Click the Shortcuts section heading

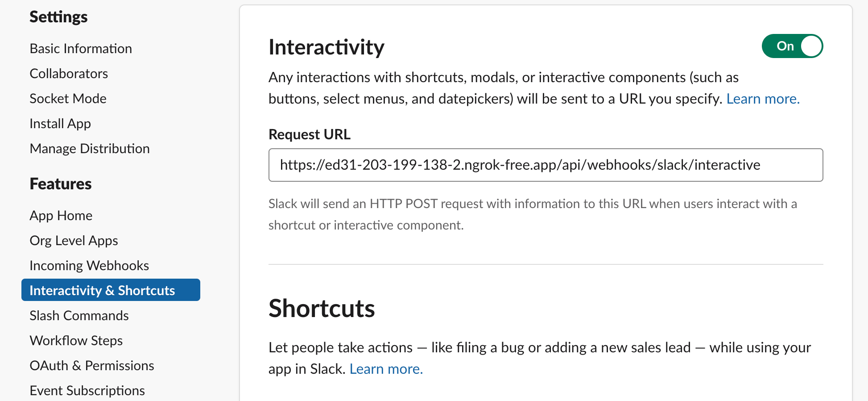pos(322,309)
